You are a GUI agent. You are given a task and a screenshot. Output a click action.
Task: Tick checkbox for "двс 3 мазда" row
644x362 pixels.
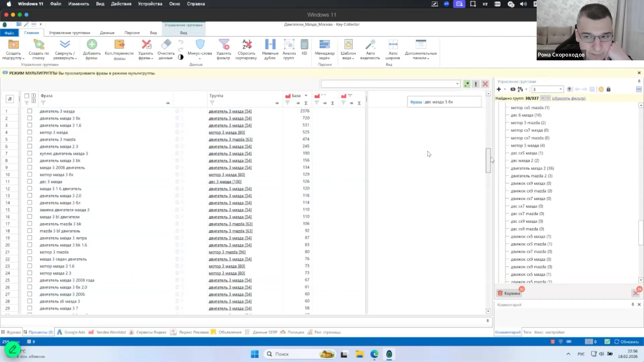[30, 181]
